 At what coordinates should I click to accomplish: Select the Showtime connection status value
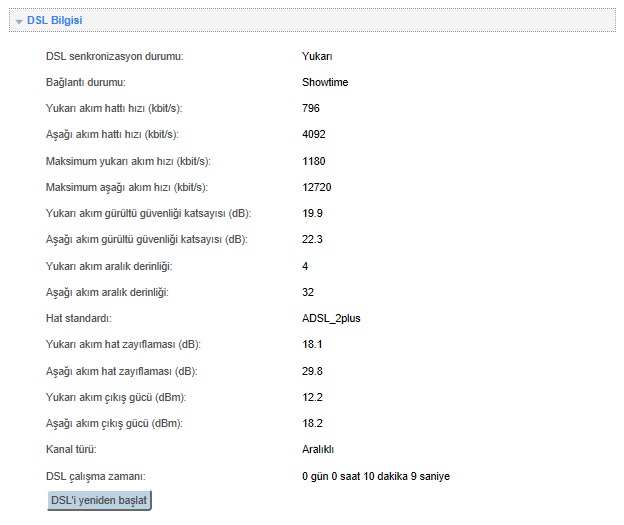pyautogui.click(x=324, y=82)
